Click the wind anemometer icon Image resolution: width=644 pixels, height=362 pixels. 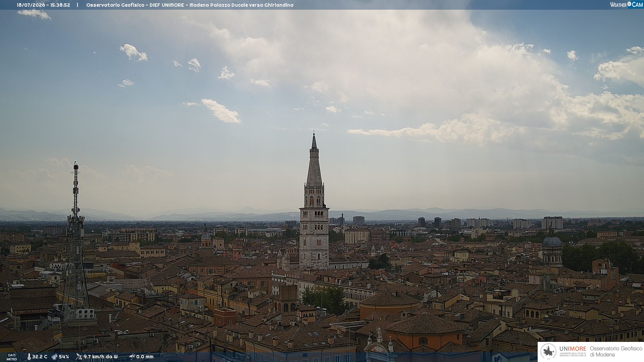tap(79, 357)
